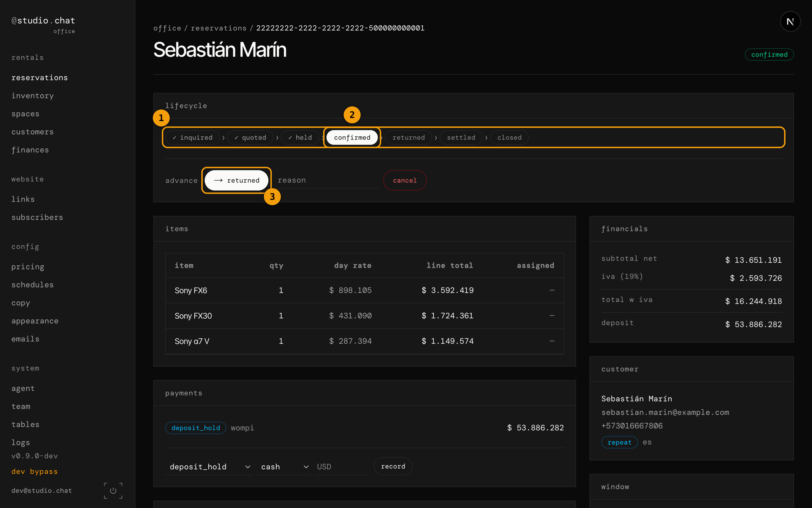
Task: Go to spaces in the sidebar
Action: click(25, 114)
